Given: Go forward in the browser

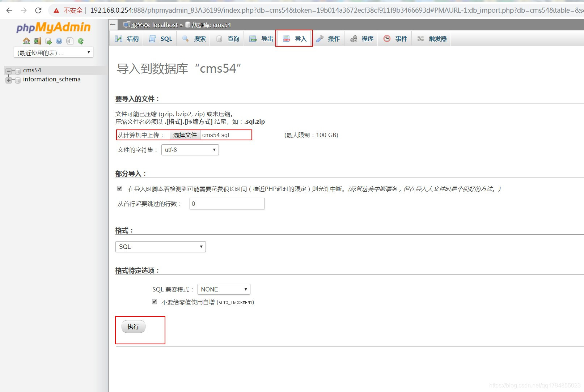Looking at the screenshot, I should point(24,10).
